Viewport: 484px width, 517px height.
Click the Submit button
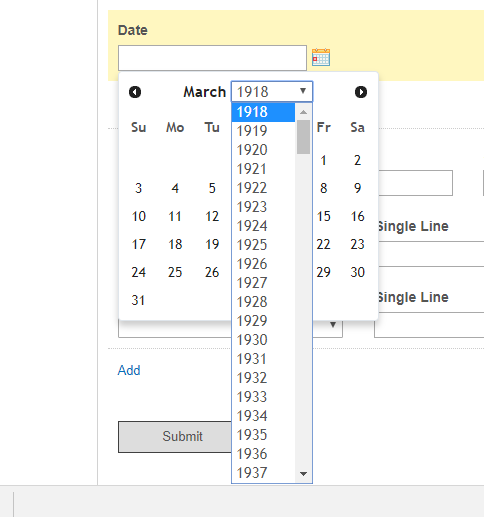[x=175, y=437]
